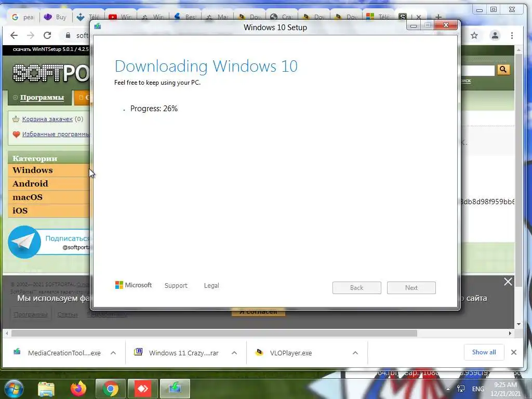Close the Chrome downloads bar
This screenshot has width=532, height=399.
(514, 352)
